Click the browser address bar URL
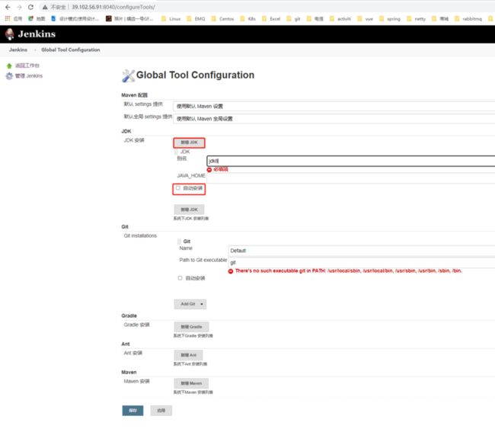 click(x=113, y=7)
